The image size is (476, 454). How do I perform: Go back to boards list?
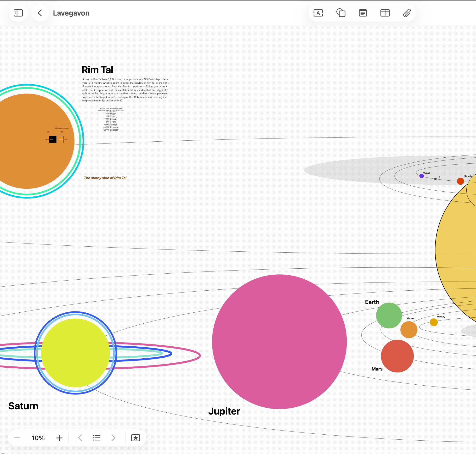(40, 13)
